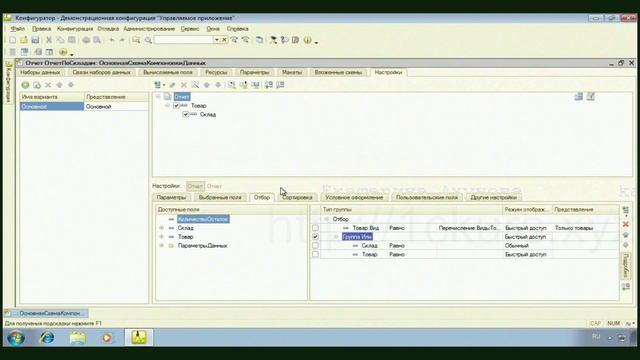
Task: Click the magnifier Search icon in main toolbar
Action: pyautogui.click(x=148, y=40)
